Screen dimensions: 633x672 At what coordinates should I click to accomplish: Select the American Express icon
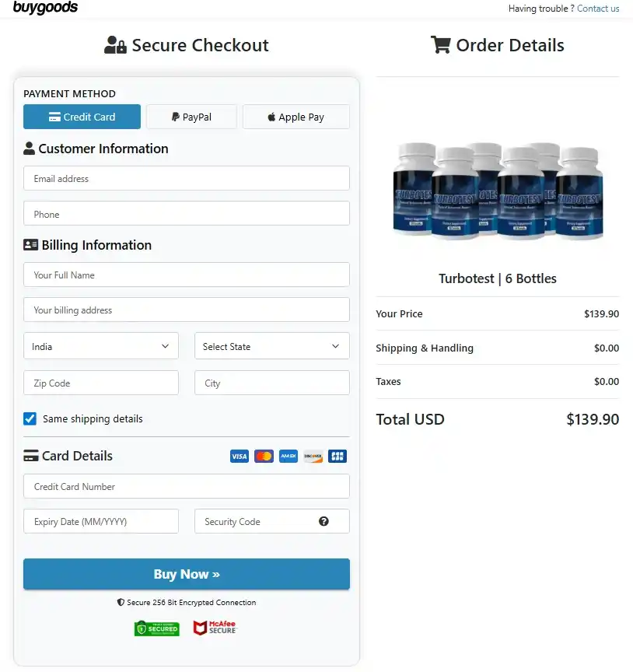(288, 456)
